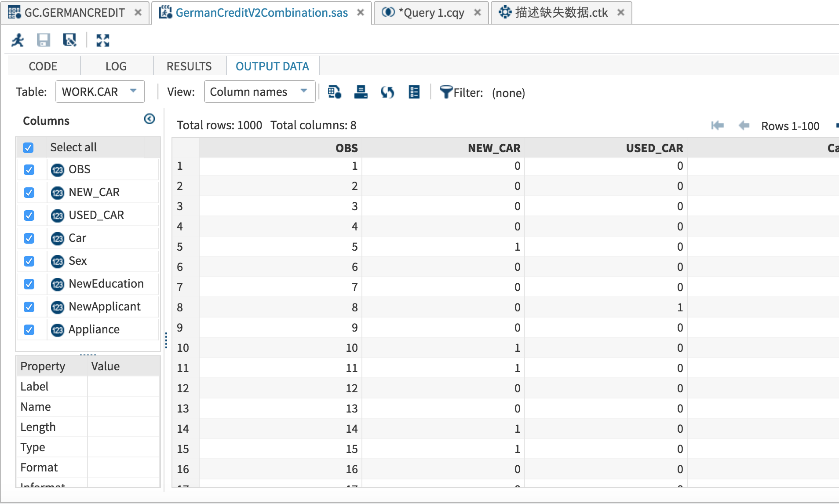Screen dimensions: 839x504
Task: Disable the Appliance column checkbox
Action: coord(29,329)
